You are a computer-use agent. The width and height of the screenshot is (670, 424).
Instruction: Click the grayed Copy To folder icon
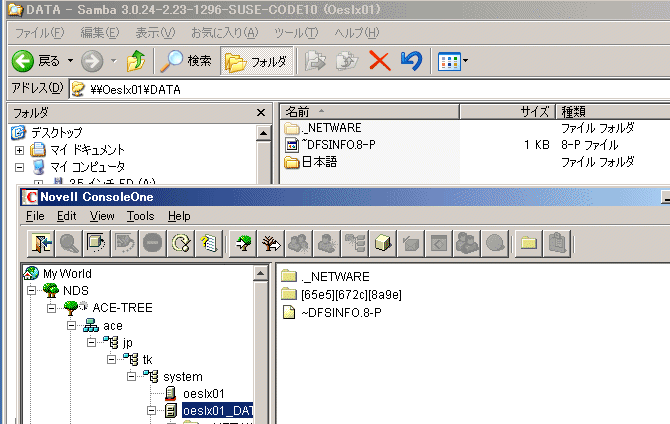pyautogui.click(x=347, y=61)
